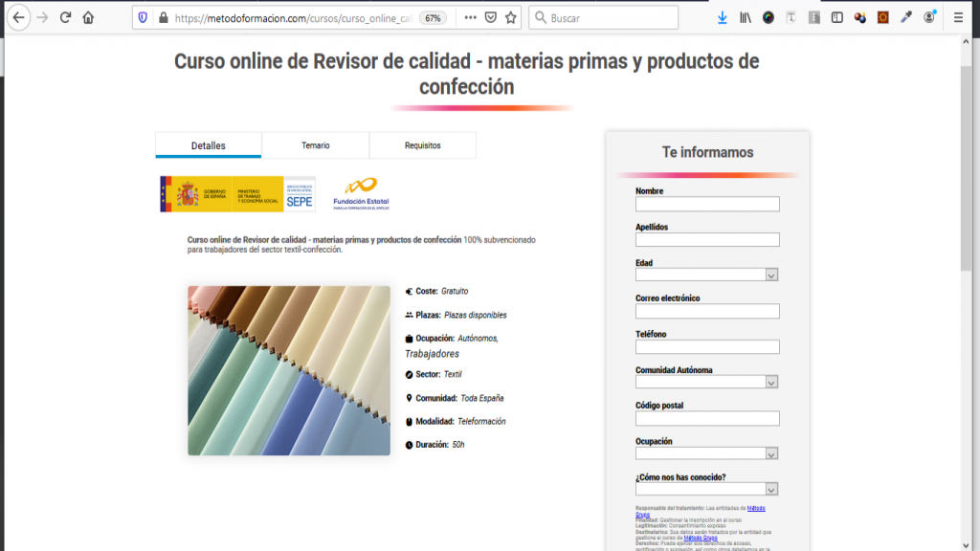Screen dimensions: 980x551
Task: Click the Duración clock icon
Action: pyautogui.click(x=409, y=445)
